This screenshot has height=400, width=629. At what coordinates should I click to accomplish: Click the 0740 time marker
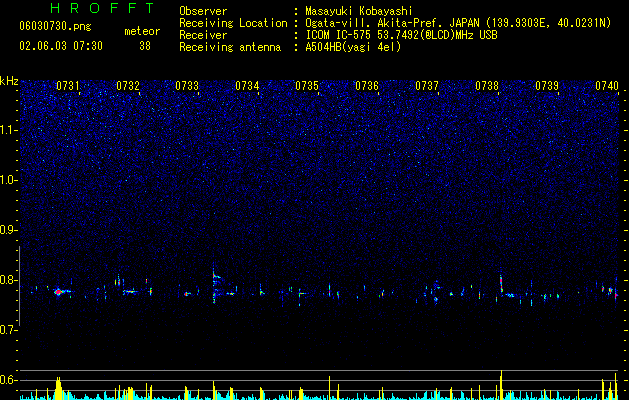coord(607,86)
